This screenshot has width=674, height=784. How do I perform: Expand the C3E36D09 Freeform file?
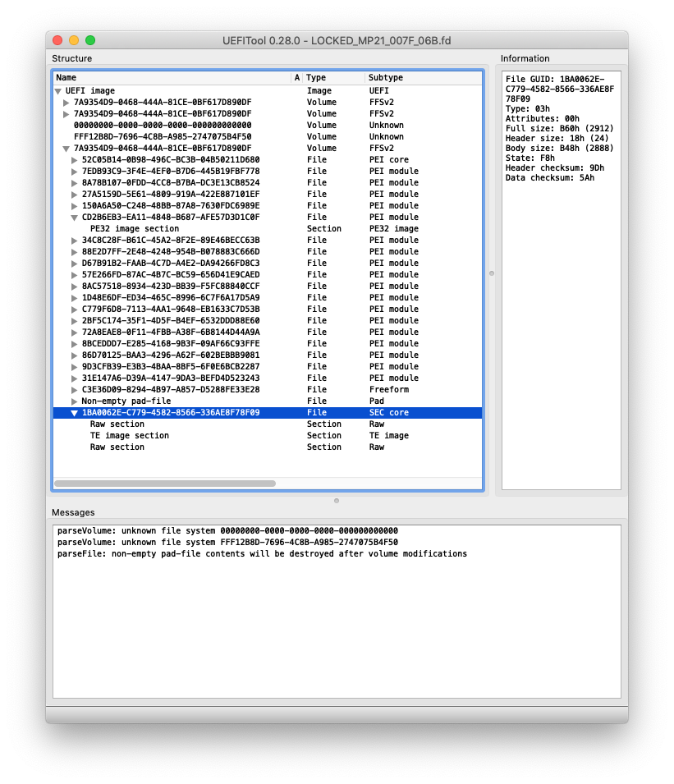coord(75,390)
